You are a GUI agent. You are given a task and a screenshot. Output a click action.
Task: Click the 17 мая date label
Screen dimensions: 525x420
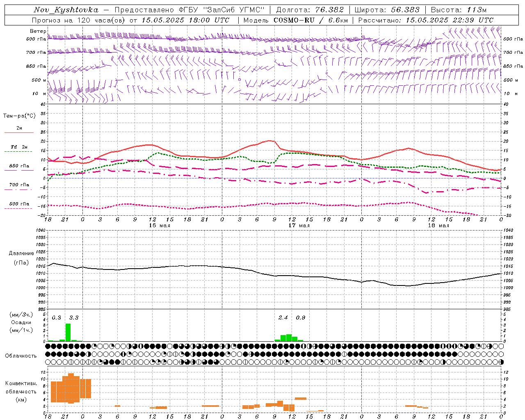coord(299,226)
